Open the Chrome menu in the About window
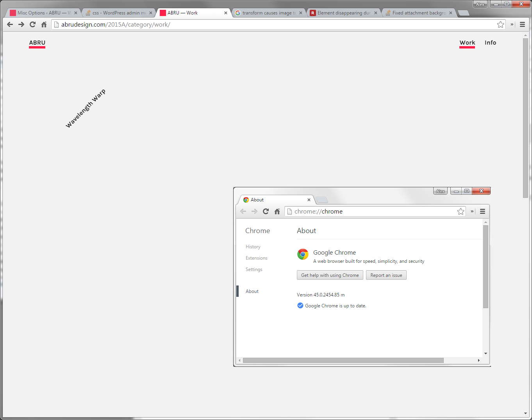 [x=482, y=211]
